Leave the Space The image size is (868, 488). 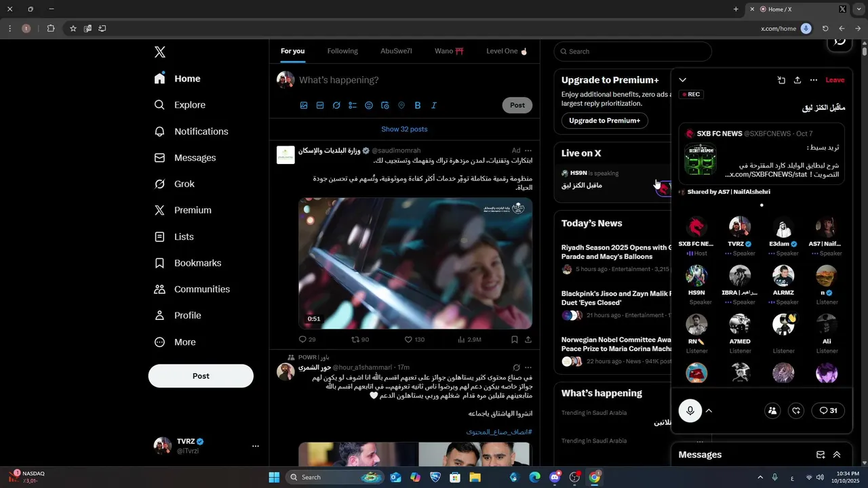coord(835,80)
